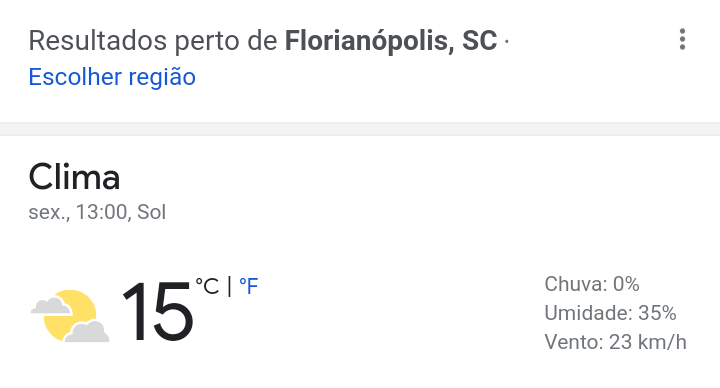Click the Vento: 23 km/h wind reading
The image size is (720, 388).
[x=615, y=342]
